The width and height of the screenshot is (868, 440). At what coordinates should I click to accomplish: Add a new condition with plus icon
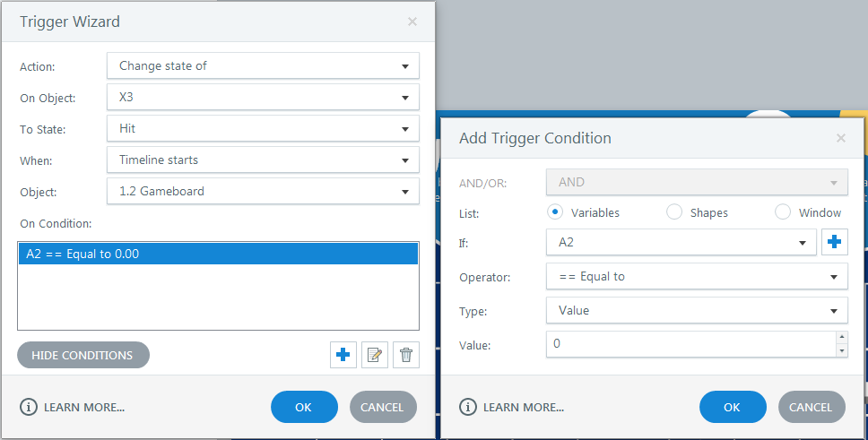click(342, 356)
